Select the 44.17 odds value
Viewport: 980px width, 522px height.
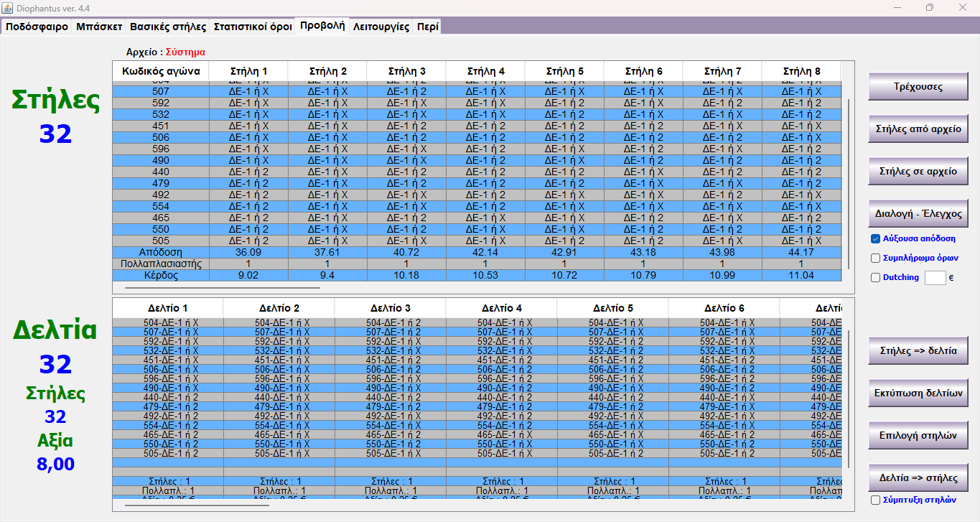[801, 252]
